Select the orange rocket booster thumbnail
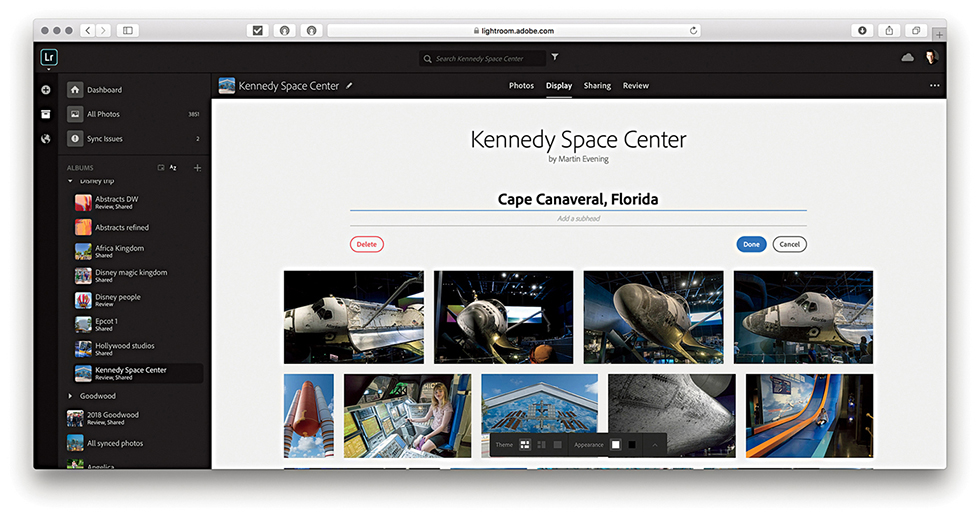Viewport: 980px width, 517px height. point(309,416)
